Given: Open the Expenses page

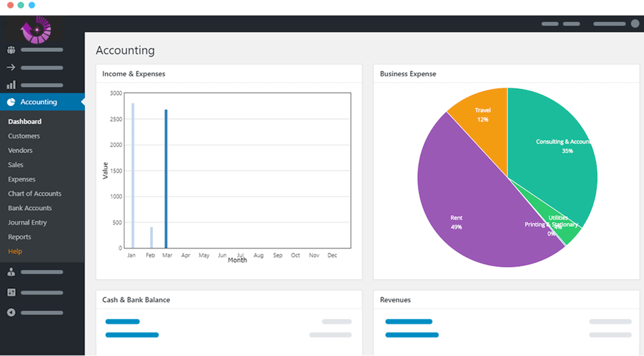Looking at the screenshot, I should [x=21, y=179].
